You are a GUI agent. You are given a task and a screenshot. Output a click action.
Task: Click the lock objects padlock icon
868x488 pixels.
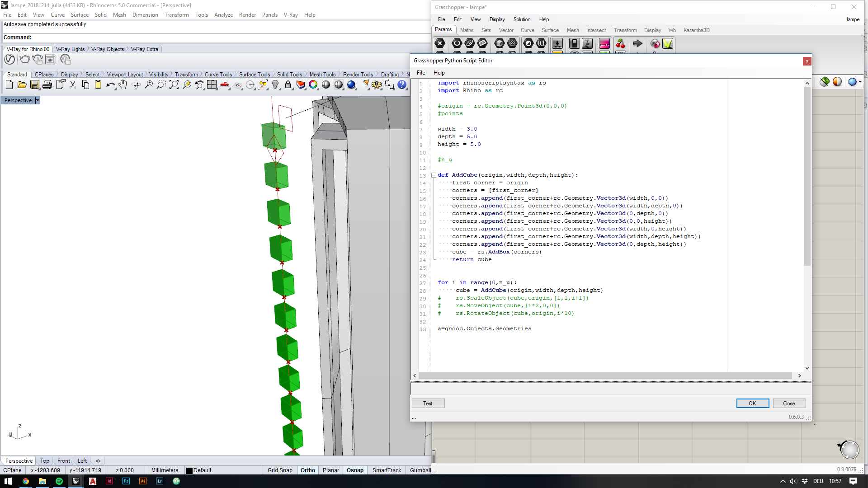point(288,84)
